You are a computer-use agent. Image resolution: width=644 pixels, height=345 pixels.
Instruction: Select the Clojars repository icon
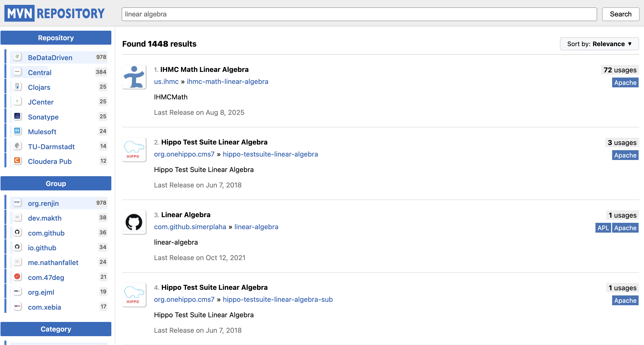tap(17, 87)
